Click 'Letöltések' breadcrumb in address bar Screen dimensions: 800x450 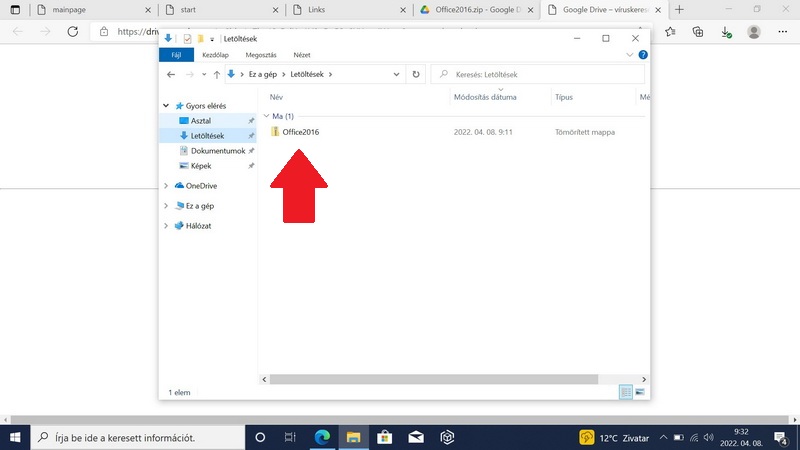pyautogui.click(x=307, y=74)
